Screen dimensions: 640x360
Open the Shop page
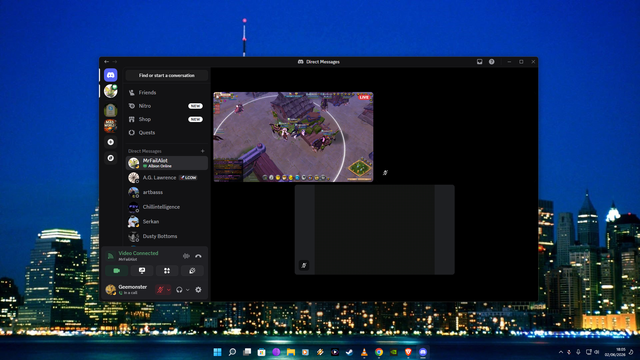[167, 119]
